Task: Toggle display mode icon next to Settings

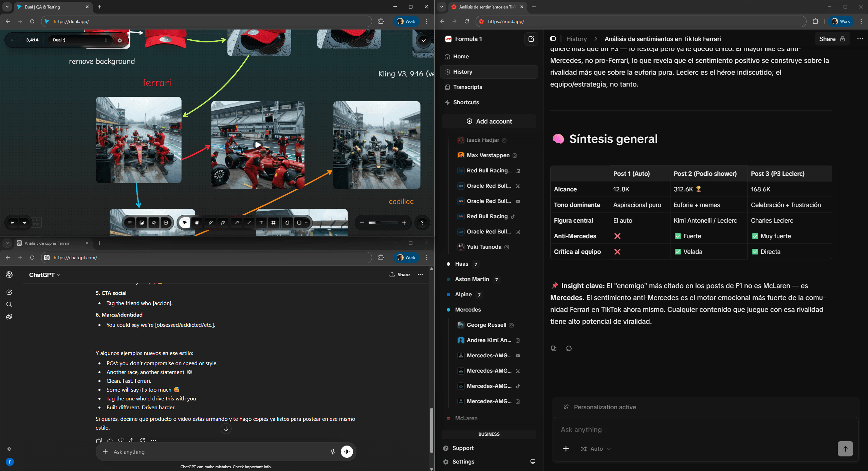Action: click(x=533, y=461)
